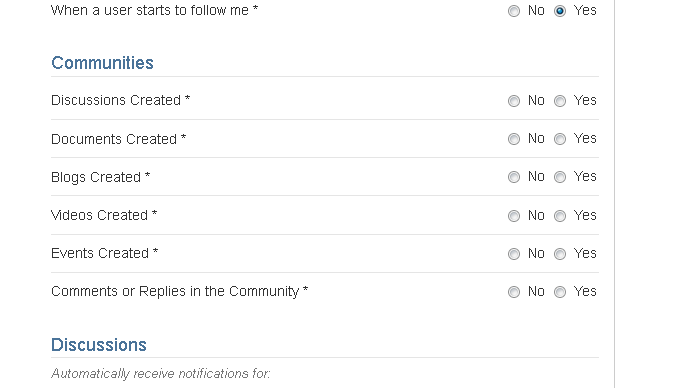Choose Yes for Discussions Created
682x388 pixels.
click(x=560, y=101)
